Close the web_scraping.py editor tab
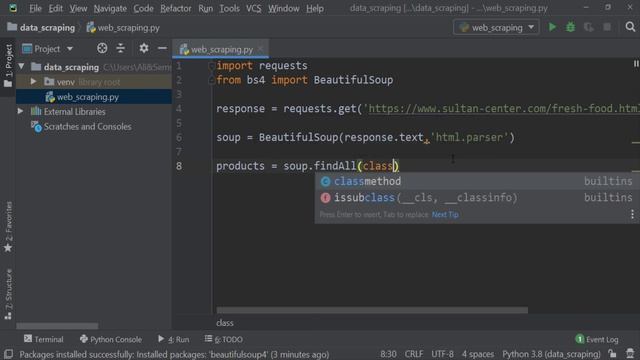Image resolution: width=640 pixels, height=360 pixels. click(x=260, y=49)
